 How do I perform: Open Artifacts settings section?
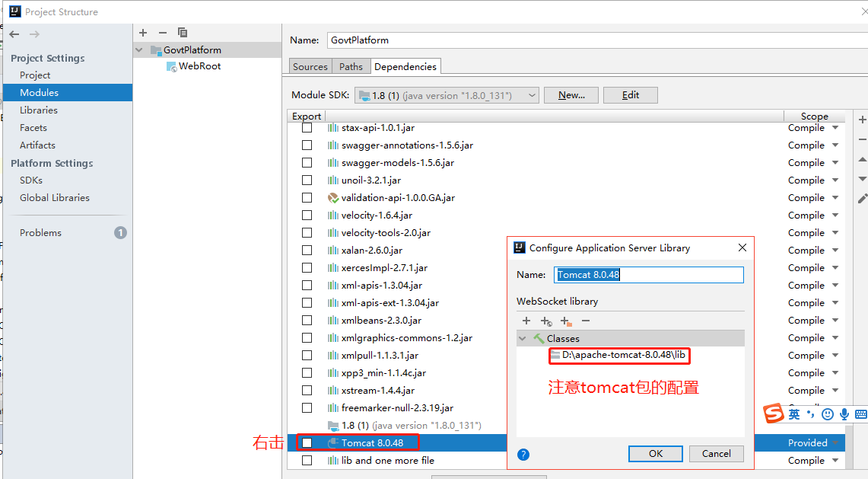point(37,145)
